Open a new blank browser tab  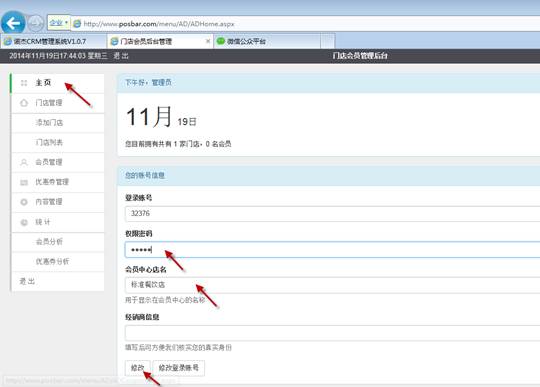coord(328,41)
